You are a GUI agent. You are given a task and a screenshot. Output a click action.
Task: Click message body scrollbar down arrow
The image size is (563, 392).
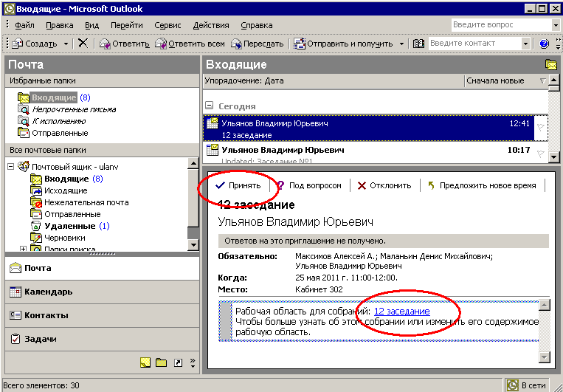(x=545, y=357)
